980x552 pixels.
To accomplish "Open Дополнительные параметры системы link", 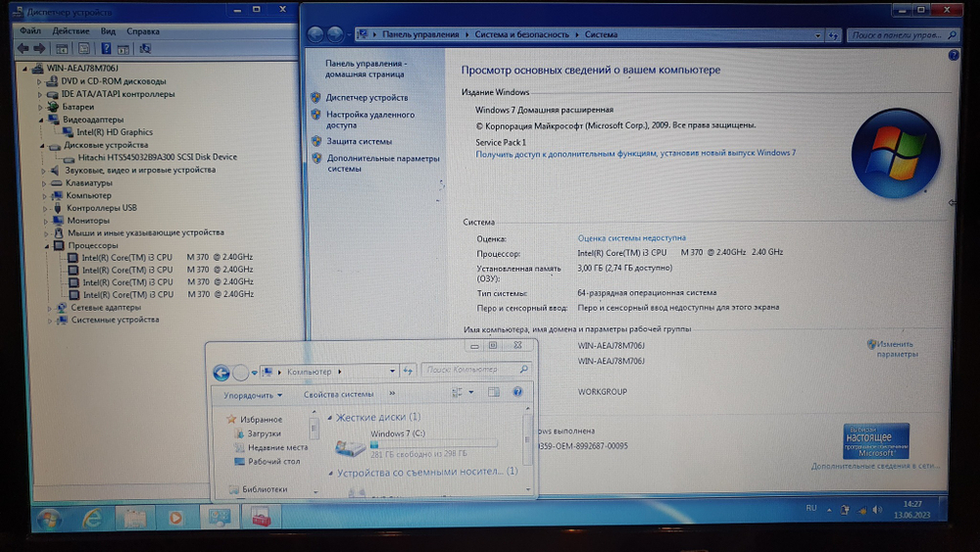I will [383, 163].
